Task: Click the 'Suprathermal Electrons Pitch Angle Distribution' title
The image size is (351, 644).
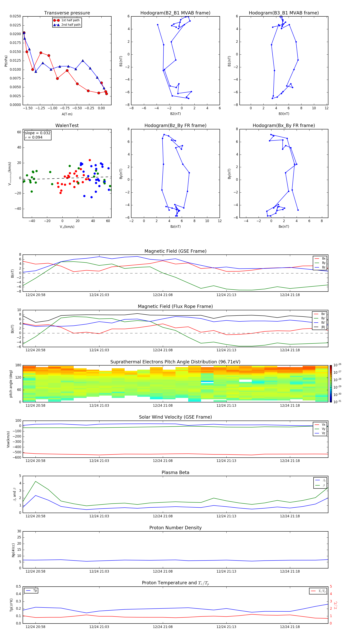Action: click(175, 362)
